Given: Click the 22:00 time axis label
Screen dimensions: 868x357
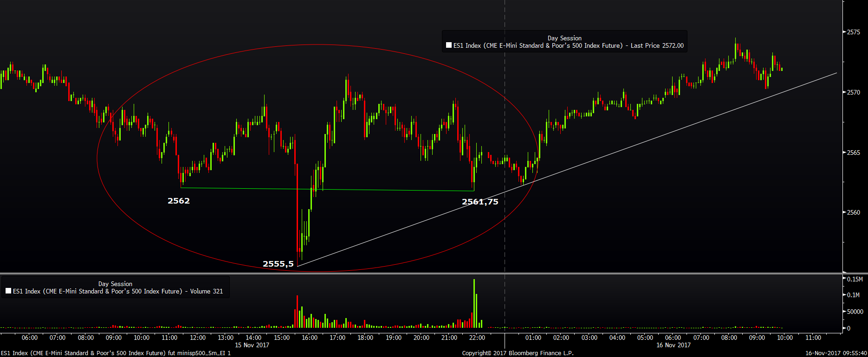Looking at the screenshot, I should click(x=477, y=338).
